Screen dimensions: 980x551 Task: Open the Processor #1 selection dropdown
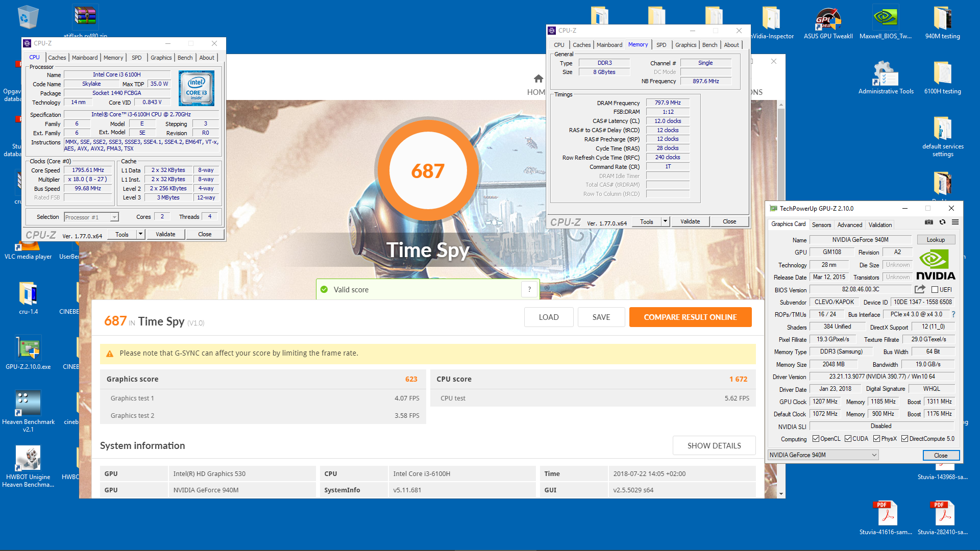point(91,217)
